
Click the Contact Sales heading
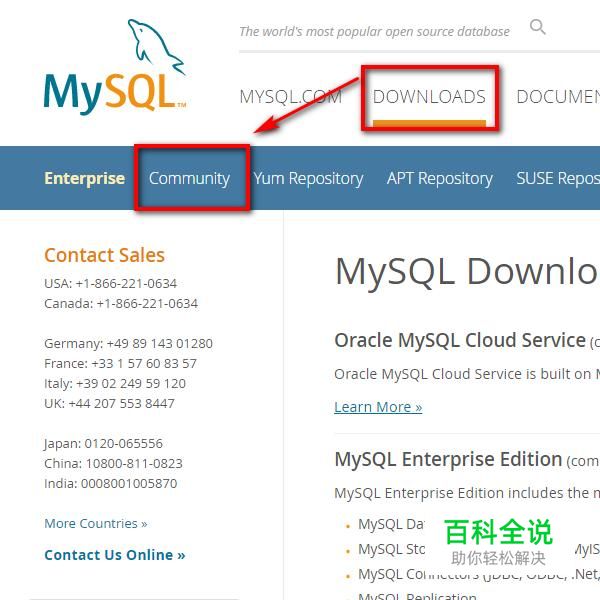[x=104, y=255]
